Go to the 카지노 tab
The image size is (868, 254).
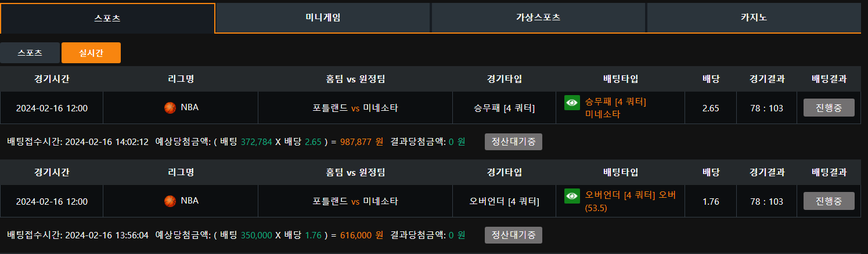pos(754,17)
